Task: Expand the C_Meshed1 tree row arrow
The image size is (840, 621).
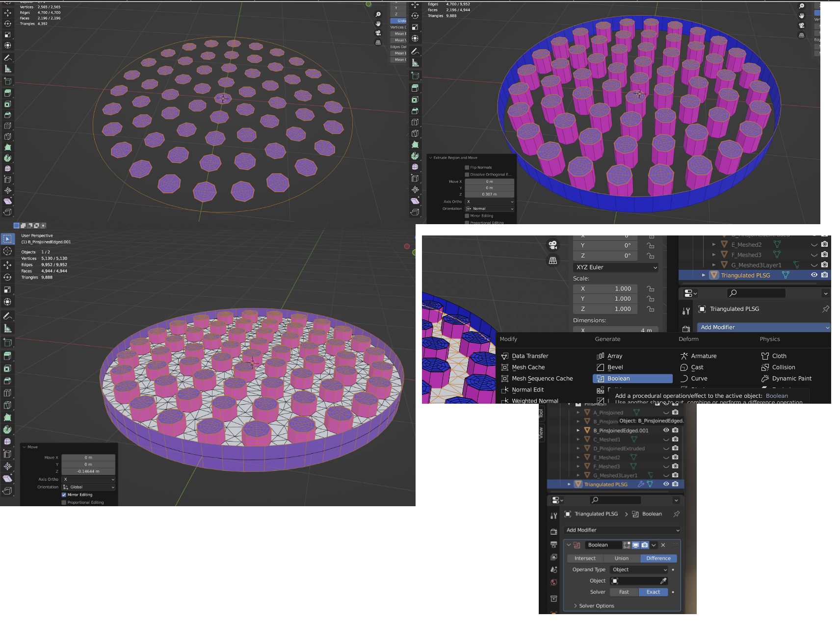Action: (x=578, y=440)
